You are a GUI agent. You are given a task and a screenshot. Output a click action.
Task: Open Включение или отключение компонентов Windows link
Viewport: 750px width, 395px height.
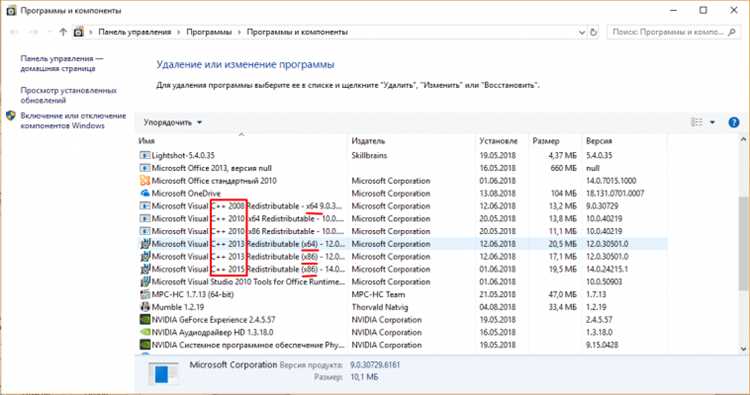[73, 121]
